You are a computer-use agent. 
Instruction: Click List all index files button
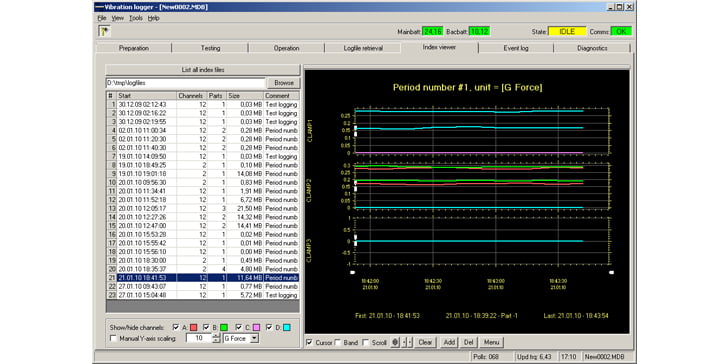pos(202,70)
